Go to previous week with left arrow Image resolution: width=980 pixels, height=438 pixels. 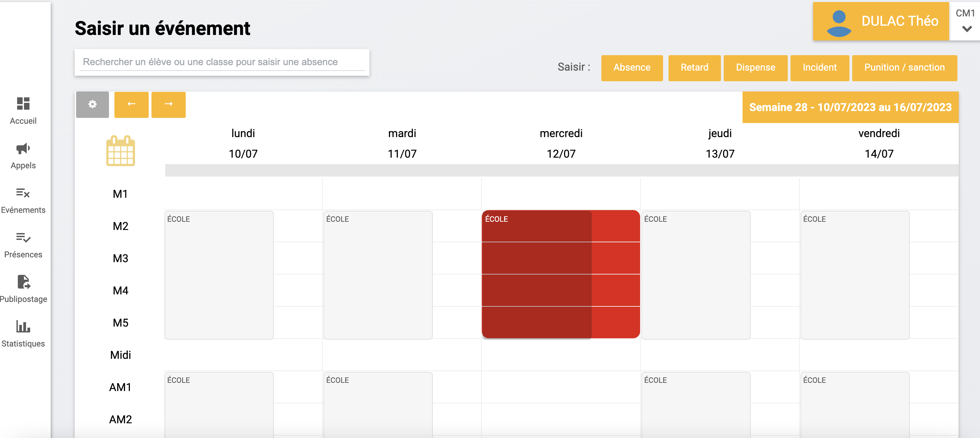[131, 104]
